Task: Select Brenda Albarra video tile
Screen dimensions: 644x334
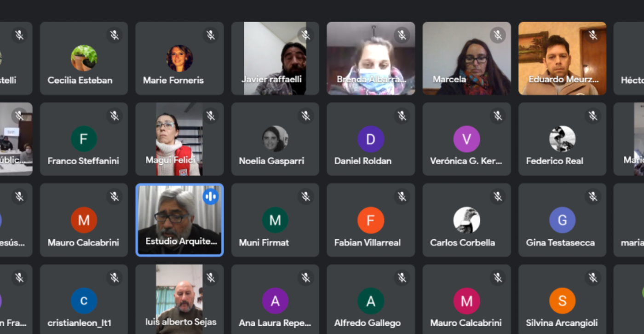Action: (x=371, y=58)
